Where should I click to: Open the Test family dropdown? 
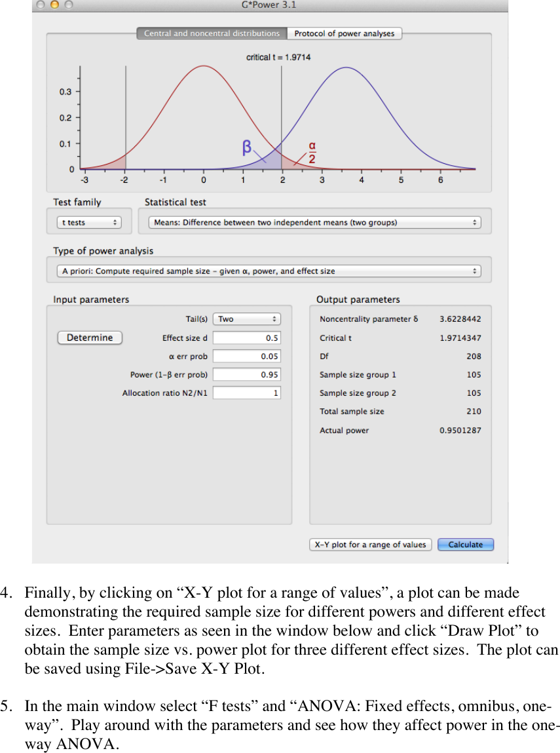point(89,223)
